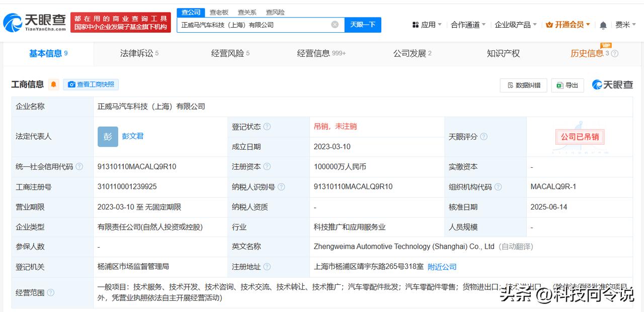
Task: Select the 查老板 search tab
Action: (219, 12)
